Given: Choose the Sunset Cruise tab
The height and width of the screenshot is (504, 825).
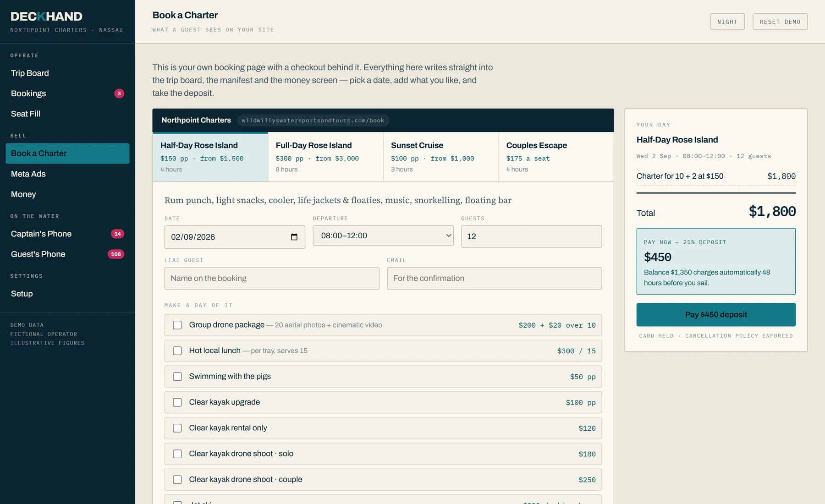Looking at the screenshot, I should coord(441,157).
